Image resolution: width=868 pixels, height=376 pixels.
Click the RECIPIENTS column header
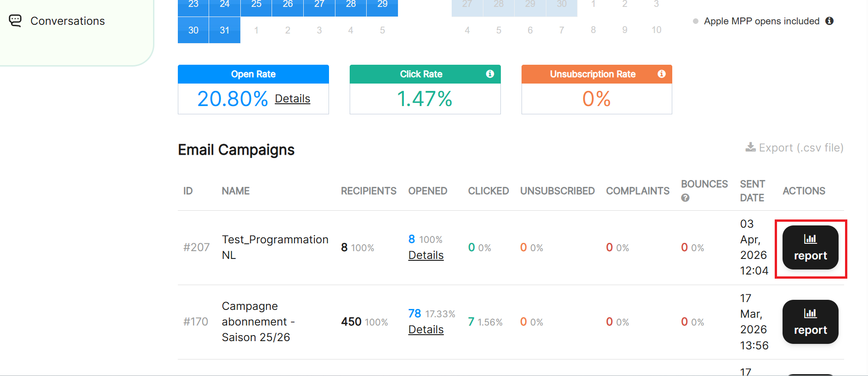(369, 191)
